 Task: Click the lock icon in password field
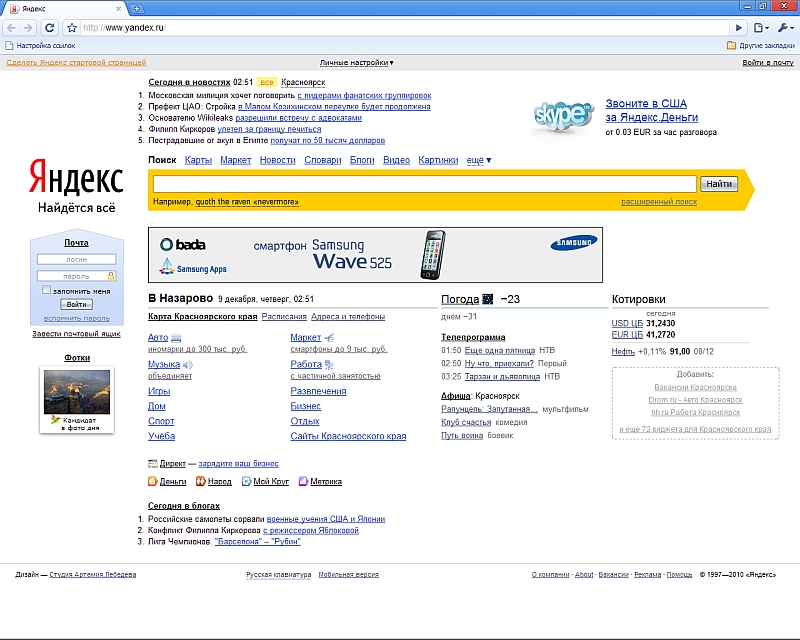111,276
